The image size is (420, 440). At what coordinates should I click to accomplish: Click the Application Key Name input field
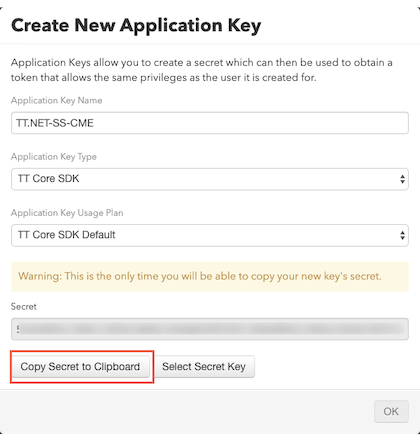(x=210, y=123)
